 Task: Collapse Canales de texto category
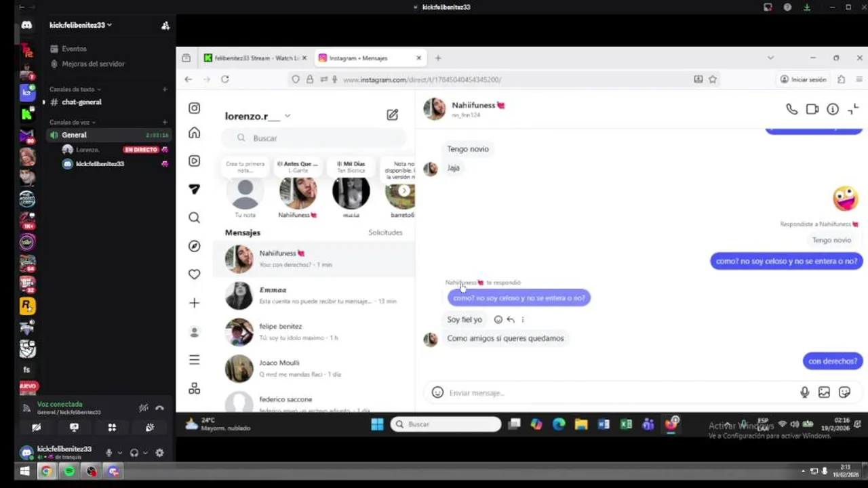tap(75, 89)
